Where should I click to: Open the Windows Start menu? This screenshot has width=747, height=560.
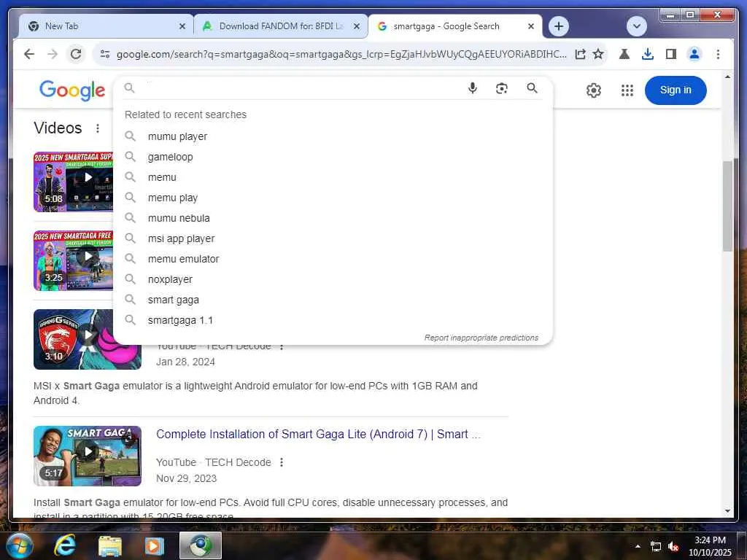[19, 545]
